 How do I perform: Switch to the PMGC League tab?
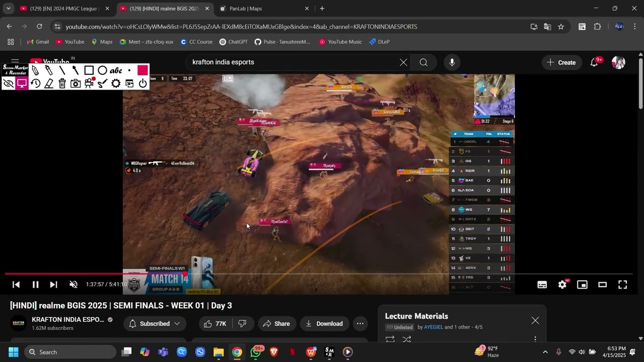tap(64, 9)
